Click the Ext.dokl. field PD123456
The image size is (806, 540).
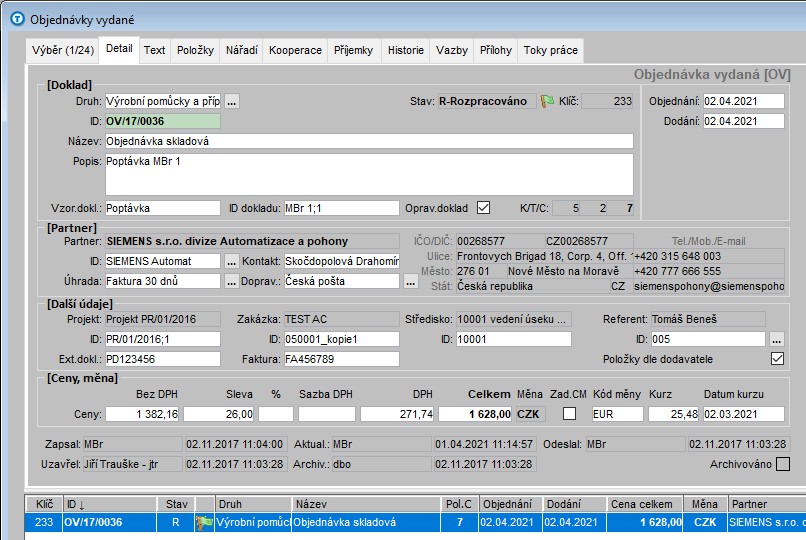[162, 359]
